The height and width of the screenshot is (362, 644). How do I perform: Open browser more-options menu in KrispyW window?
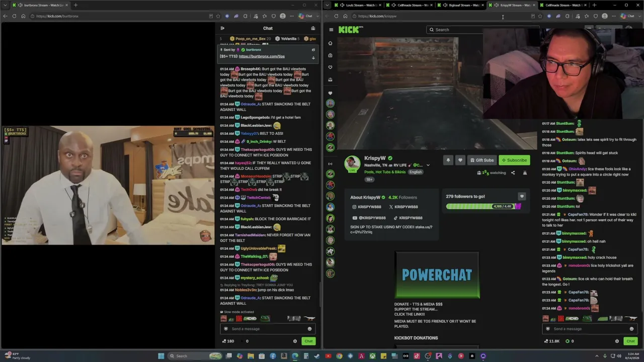tap(614, 16)
